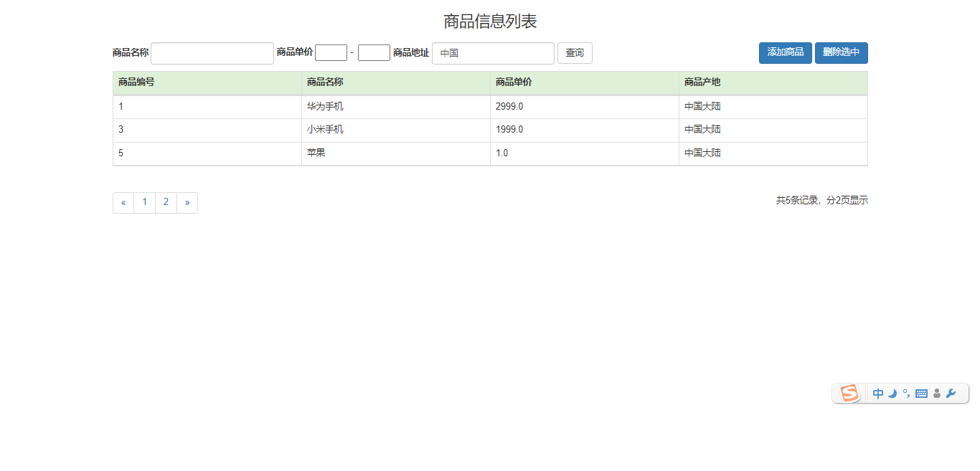The height and width of the screenshot is (471, 980).
Task: Click product number 5 cell
Action: 207,153
